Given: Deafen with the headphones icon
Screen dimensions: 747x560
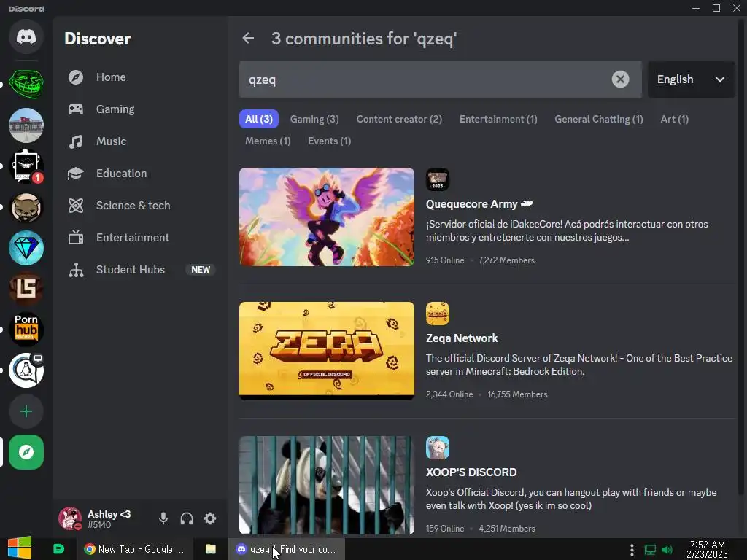Looking at the screenshot, I should (x=187, y=518).
